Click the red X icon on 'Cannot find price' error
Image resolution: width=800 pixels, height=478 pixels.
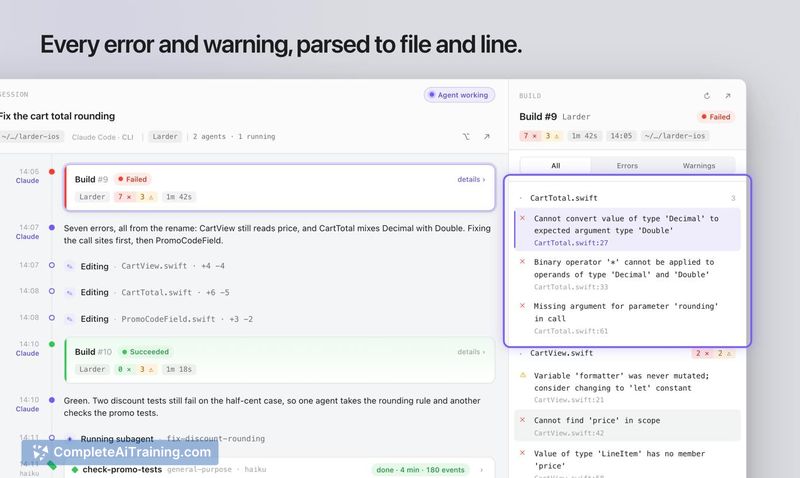[x=522, y=420]
